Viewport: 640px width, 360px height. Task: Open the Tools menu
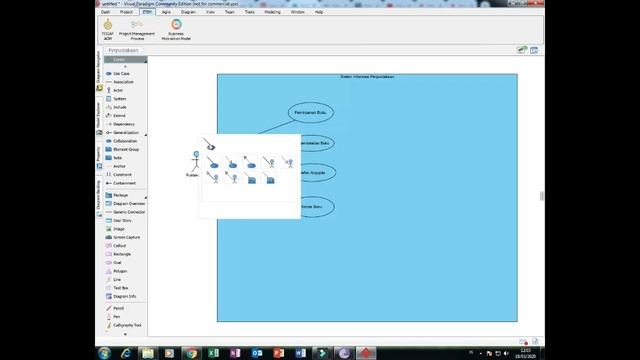pyautogui.click(x=250, y=12)
